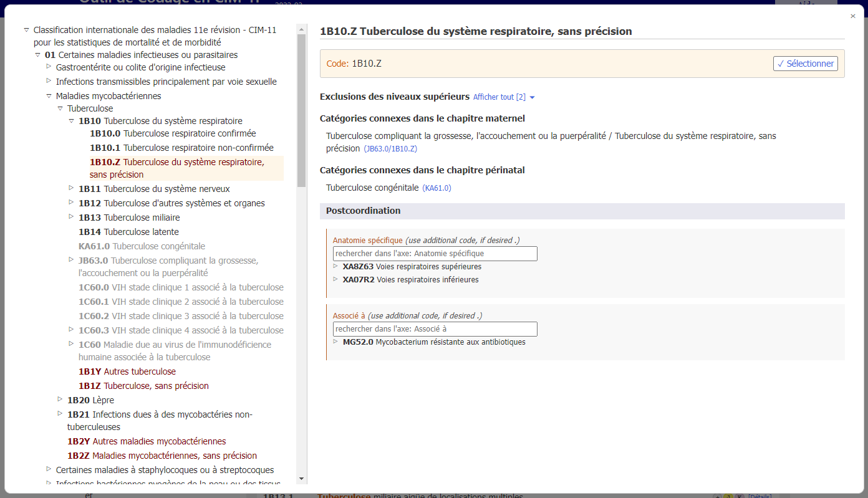This screenshot has width=868, height=498.
Task: Open Afficher tout [2] exclusions dropdown
Action: (504, 97)
